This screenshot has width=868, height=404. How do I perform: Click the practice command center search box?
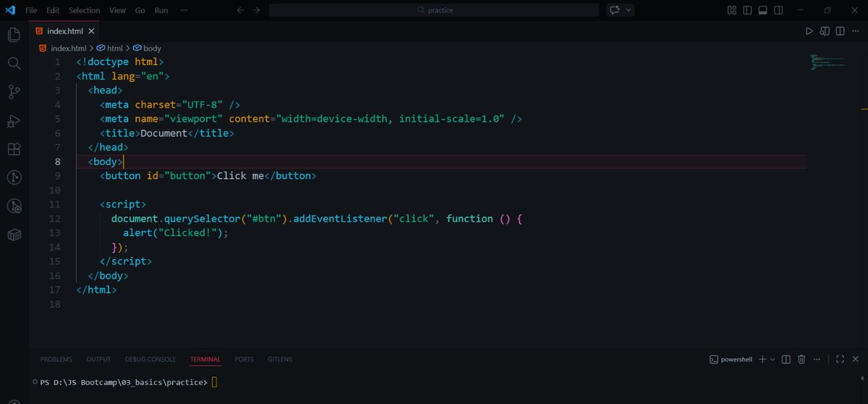pos(434,10)
